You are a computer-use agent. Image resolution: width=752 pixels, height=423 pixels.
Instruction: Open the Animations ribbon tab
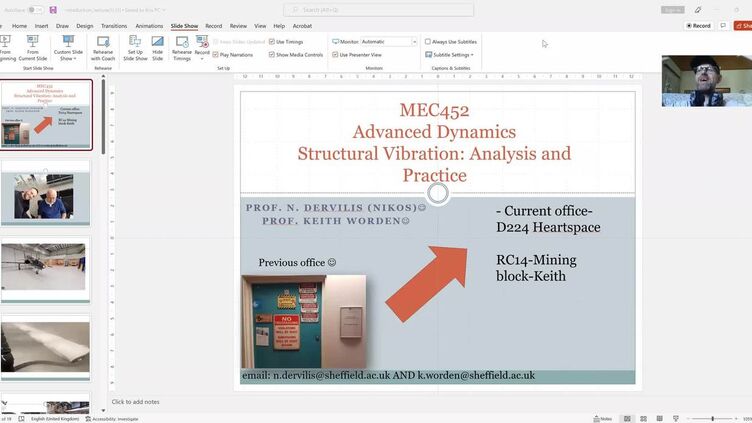[x=149, y=26]
